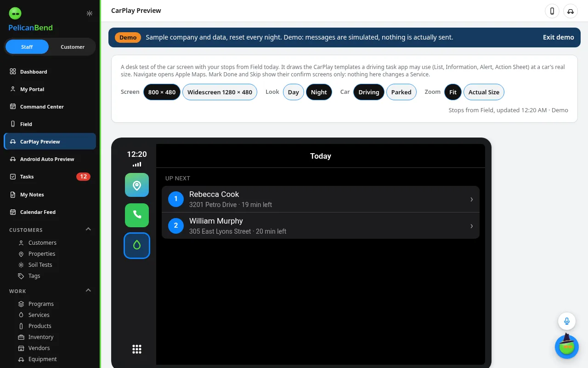The image size is (588, 368).
Task: Open Soil Tests in the sidebar
Action: 40,265
